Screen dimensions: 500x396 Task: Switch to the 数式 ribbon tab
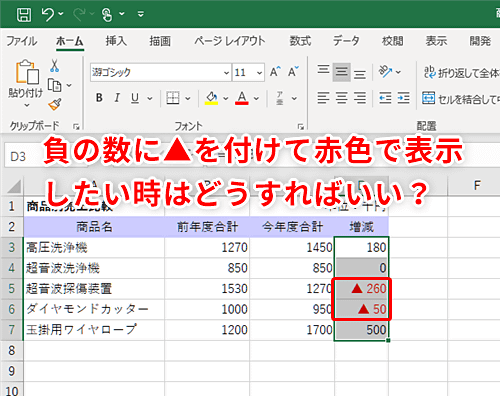(300, 41)
